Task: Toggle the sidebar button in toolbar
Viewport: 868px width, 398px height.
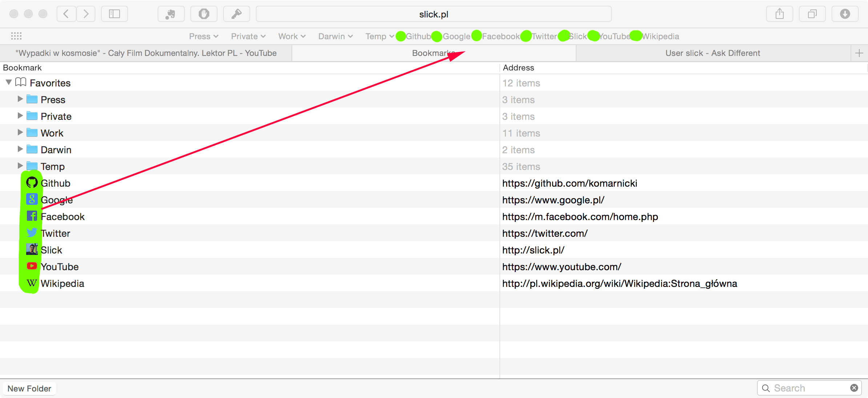Action: pos(114,14)
